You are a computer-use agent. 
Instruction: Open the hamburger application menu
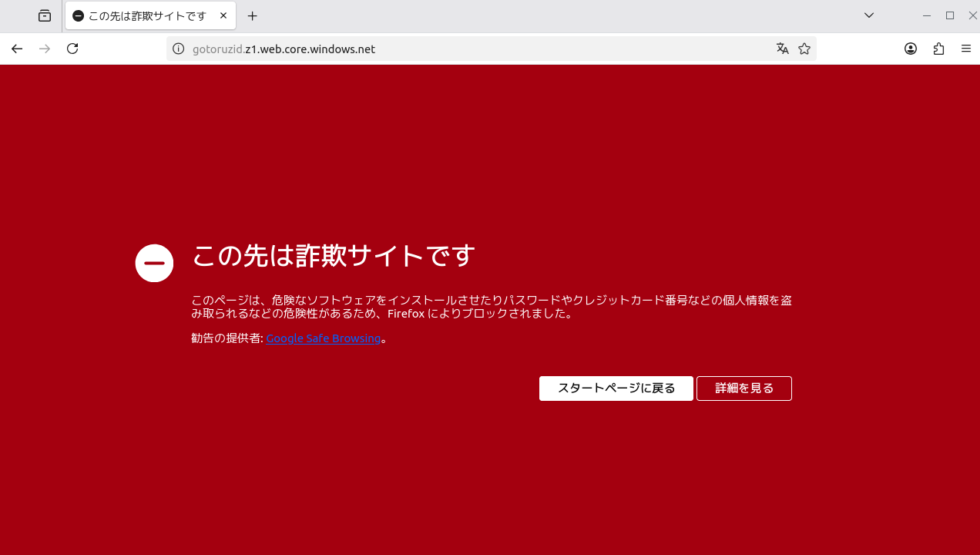(966, 49)
